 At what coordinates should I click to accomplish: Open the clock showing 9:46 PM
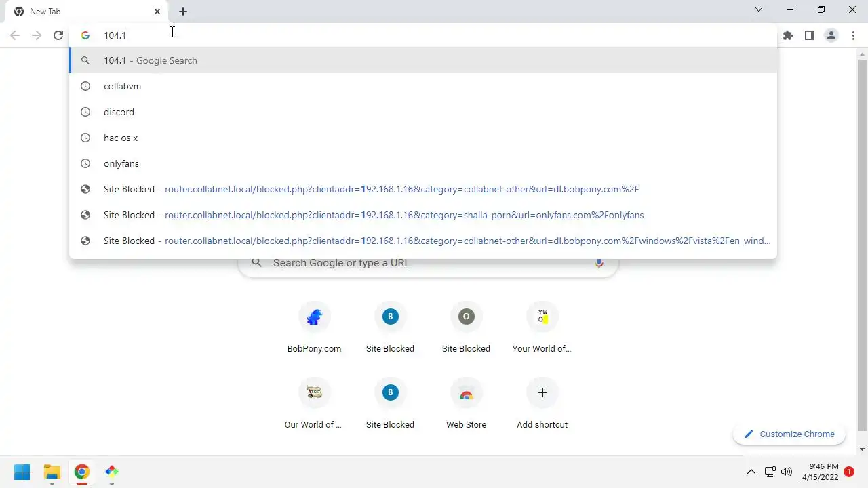tap(820, 472)
